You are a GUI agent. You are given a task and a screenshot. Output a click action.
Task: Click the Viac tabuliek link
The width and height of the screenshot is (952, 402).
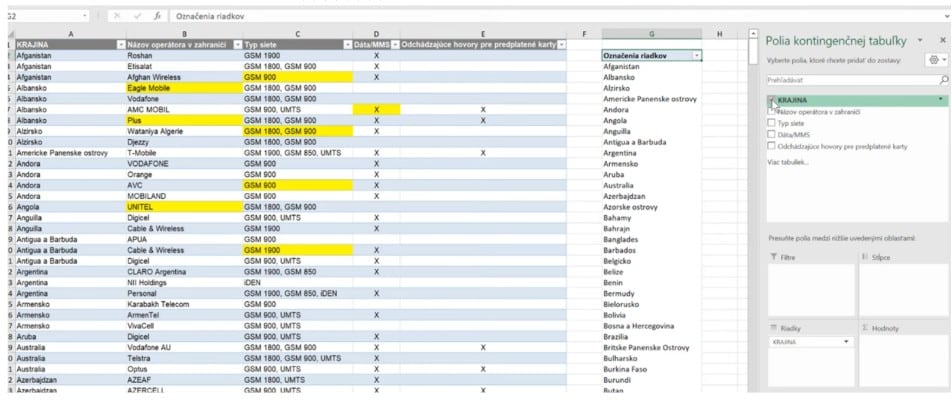[788, 163]
